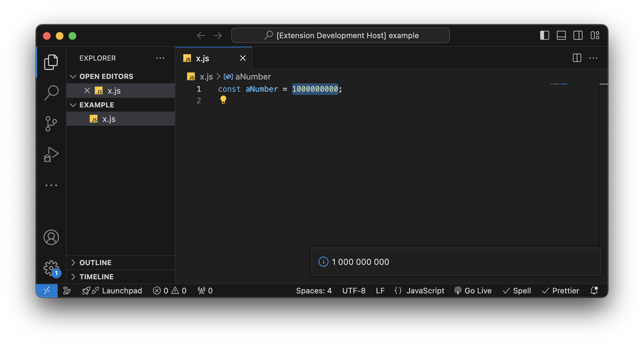644x345 pixels.
Task: Open the remote window indicator
Action: tap(47, 290)
